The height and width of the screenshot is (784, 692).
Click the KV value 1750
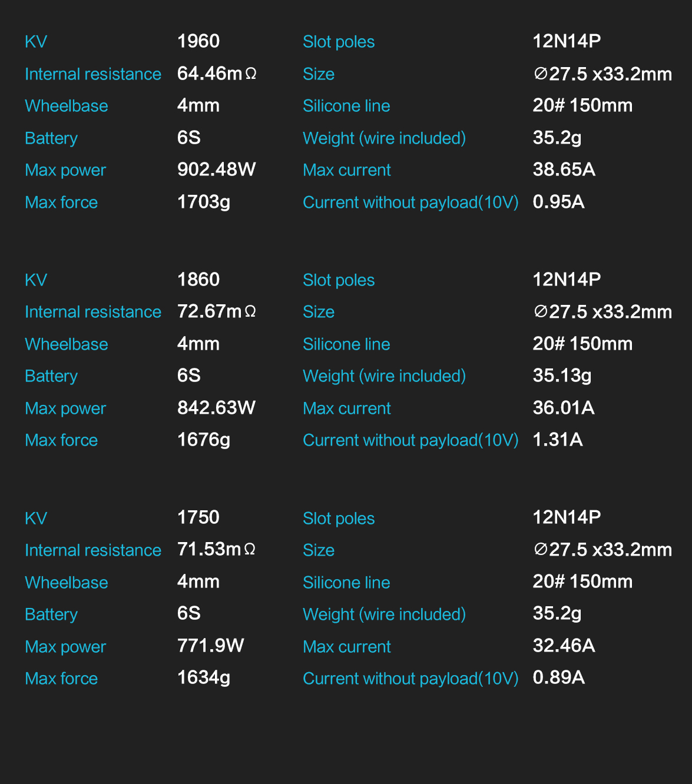click(x=198, y=517)
